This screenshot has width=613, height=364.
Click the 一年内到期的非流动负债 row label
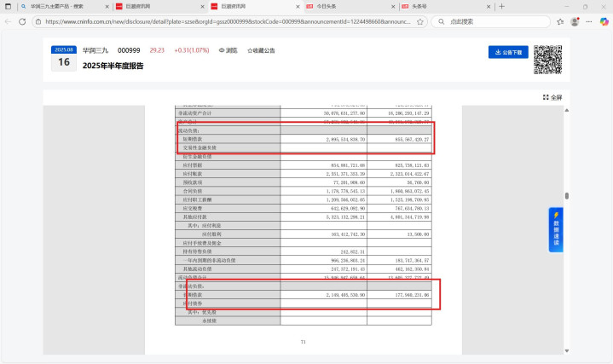click(209, 260)
